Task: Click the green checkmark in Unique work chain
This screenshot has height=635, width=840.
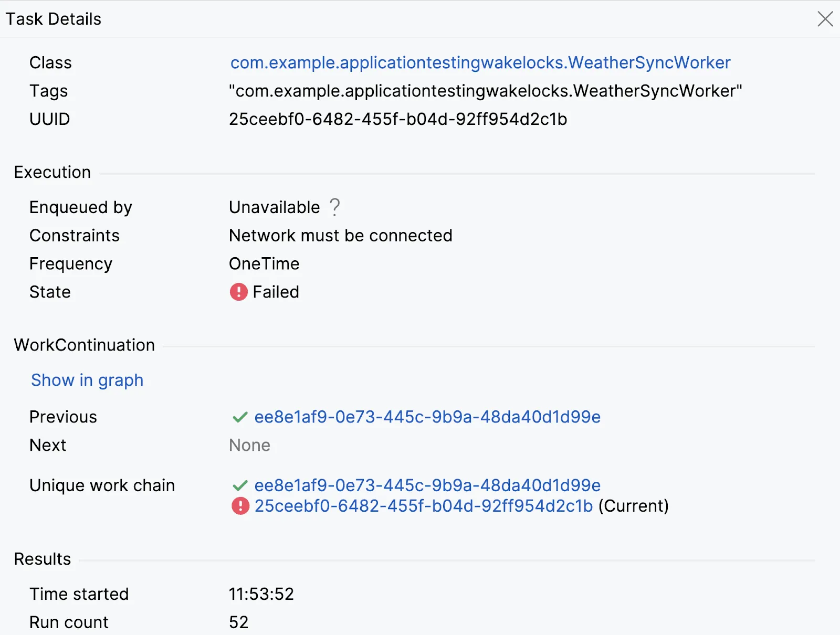Action: [240, 485]
